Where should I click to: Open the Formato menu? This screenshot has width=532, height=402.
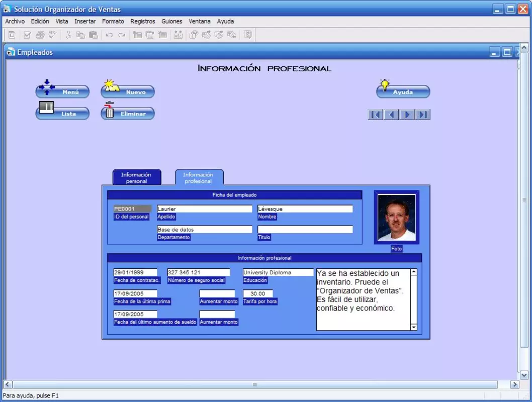[113, 21]
